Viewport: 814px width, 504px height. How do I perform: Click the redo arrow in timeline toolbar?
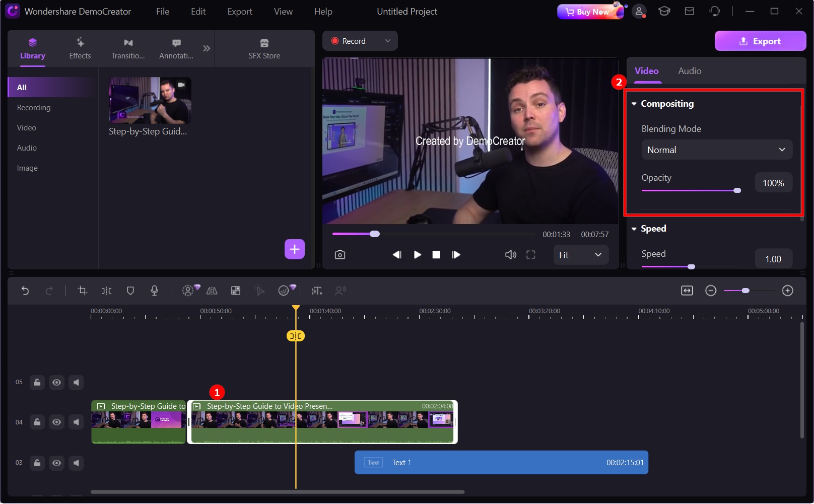click(49, 291)
